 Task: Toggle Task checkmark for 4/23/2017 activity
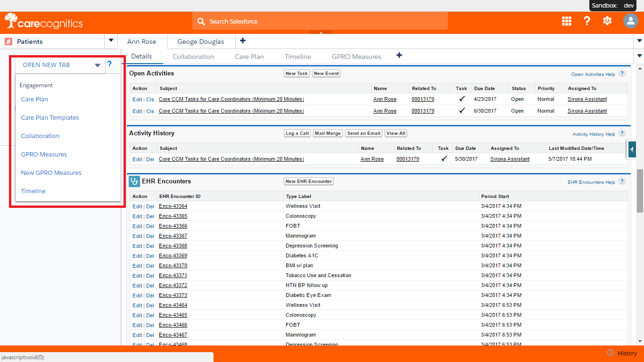click(x=462, y=99)
